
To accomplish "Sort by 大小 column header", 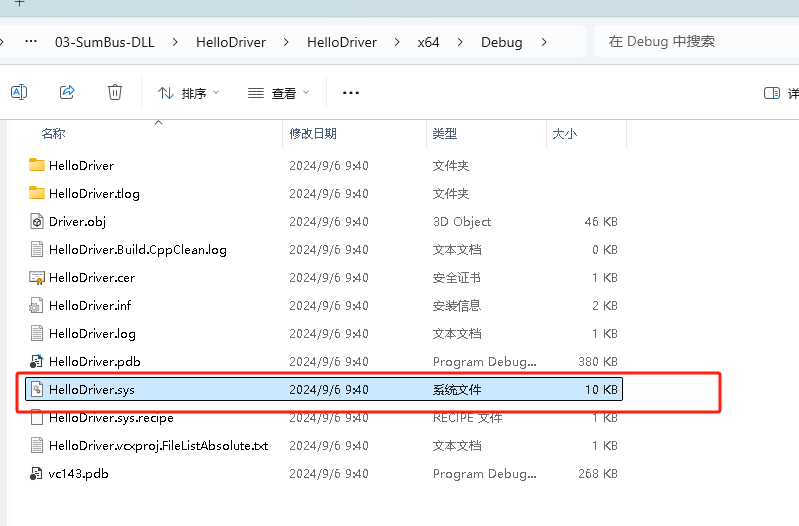I will click(565, 134).
